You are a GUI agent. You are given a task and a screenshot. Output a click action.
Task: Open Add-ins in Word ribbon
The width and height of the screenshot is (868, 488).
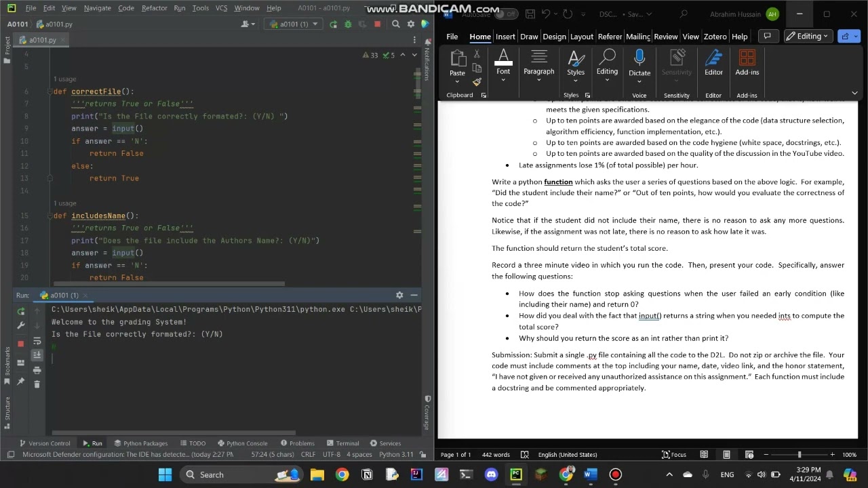pyautogui.click(x=747, y=63)
